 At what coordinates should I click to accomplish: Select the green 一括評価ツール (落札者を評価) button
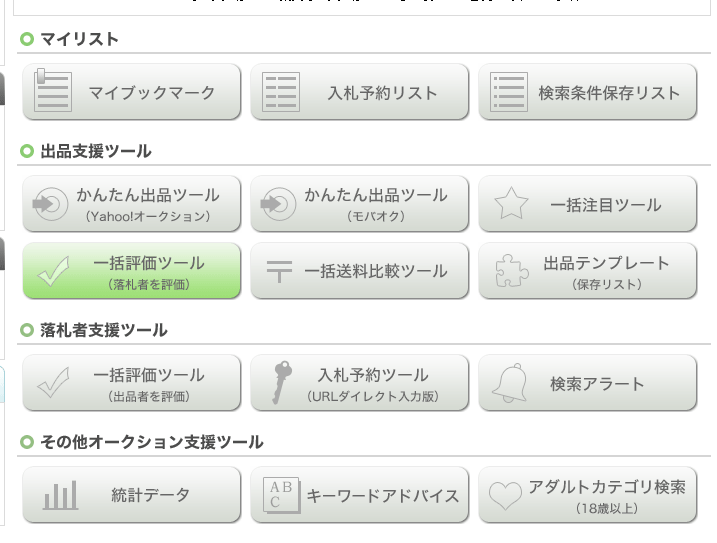[x=132, y=271]
